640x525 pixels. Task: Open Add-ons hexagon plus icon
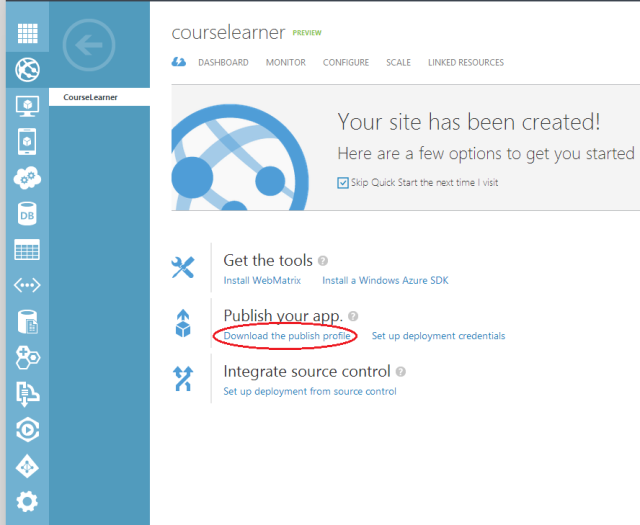pyautogui.click(x=27, y=357)
